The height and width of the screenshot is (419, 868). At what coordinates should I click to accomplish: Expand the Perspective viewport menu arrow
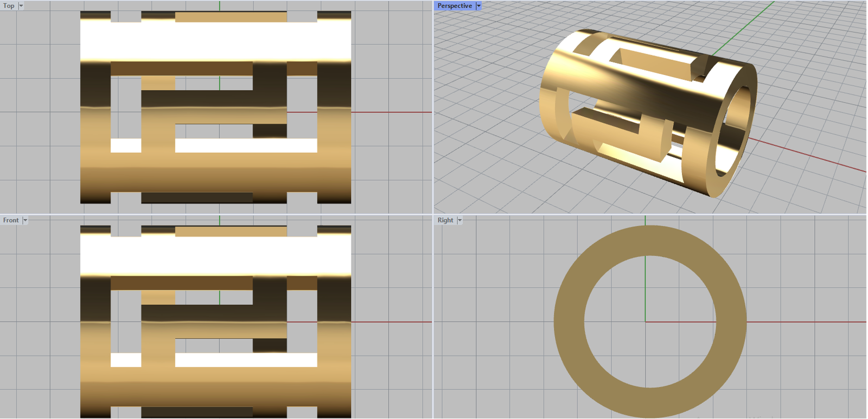point(478,5)
